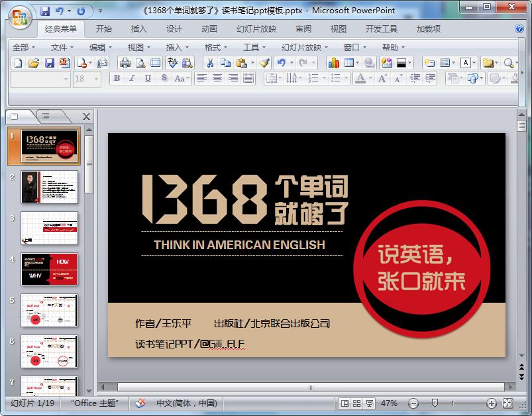Switch to Normal view in status bar
This screenshot has width=532, height=416.
pos(345,403)
